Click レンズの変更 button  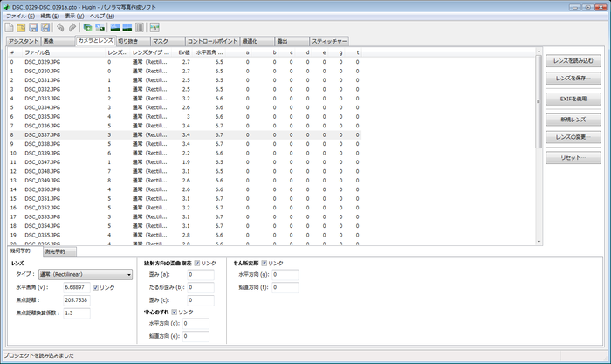573,137
